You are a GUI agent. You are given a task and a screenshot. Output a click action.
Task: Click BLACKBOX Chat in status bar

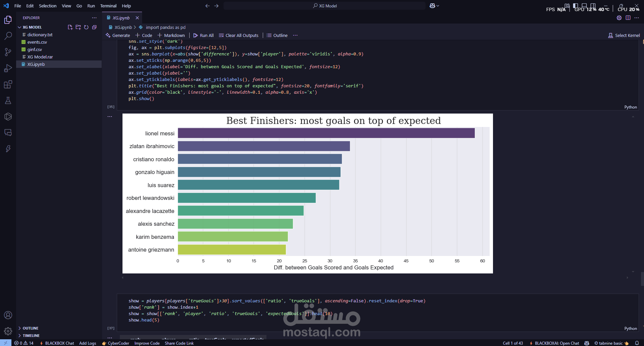[x=57, y=343]
